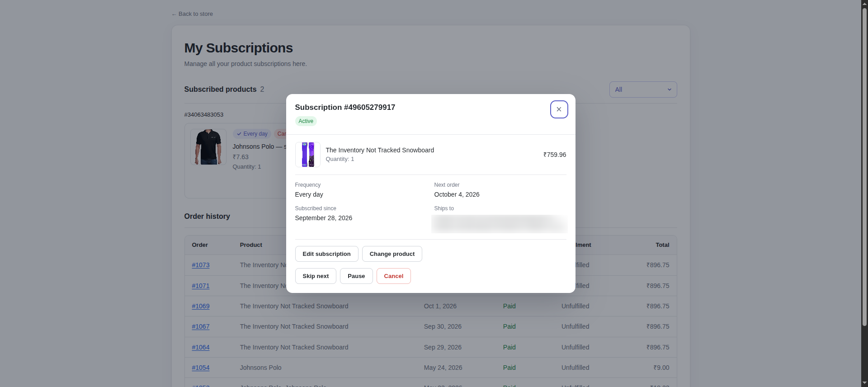868x387 pixels.
Task: Click the Johnsons Polo product image
Action: pos(208,147)
